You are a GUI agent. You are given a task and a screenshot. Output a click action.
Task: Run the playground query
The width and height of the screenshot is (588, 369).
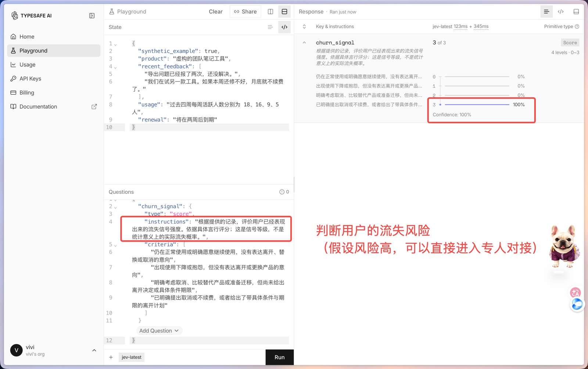coord(280,357)
